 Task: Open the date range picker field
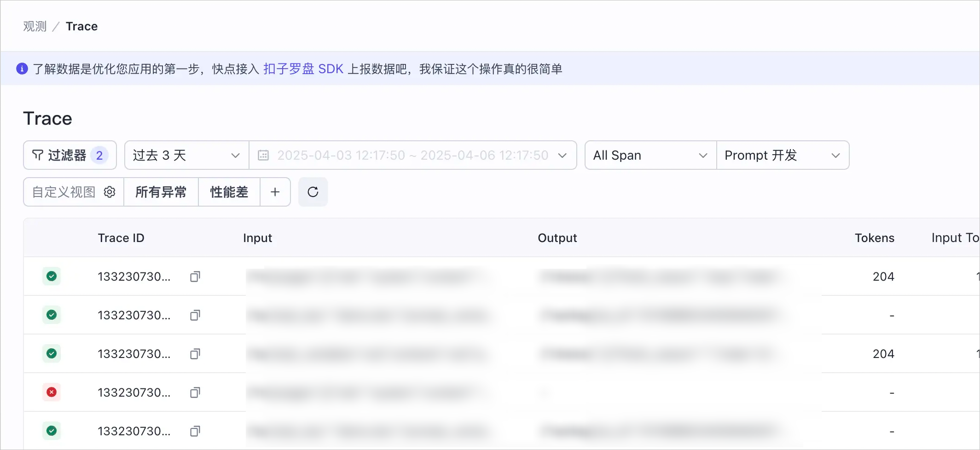[x=413, y=155]
